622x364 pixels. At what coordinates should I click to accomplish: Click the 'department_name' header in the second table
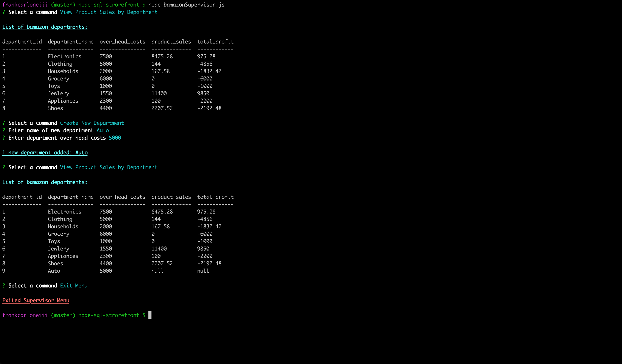point(71,197)
